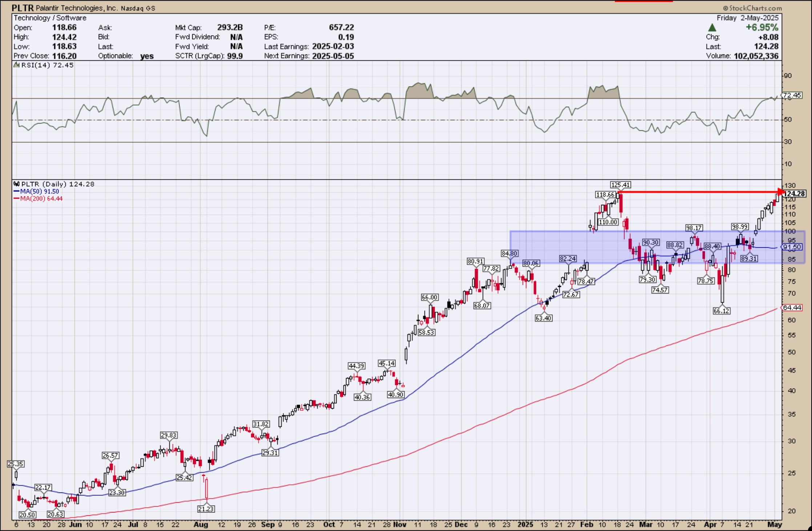Click the blue MA(50) legend line marker
This screenshot has height=531, width=812.
coord(16,191)
